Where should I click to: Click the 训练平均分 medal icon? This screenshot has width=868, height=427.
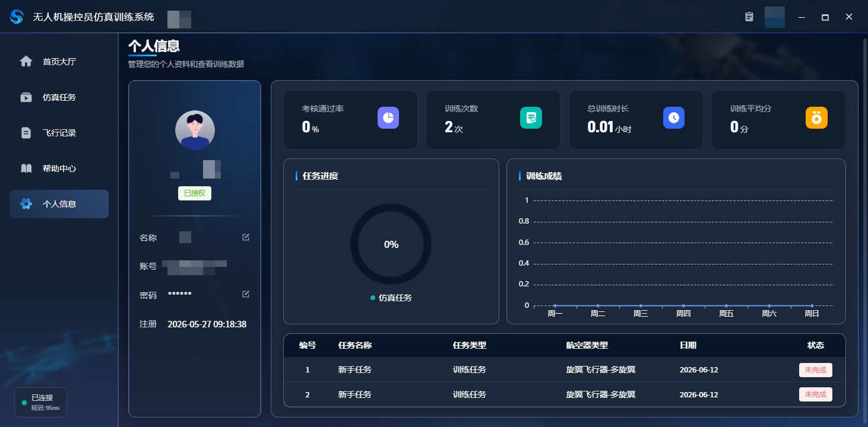click(x=816, y=117)
